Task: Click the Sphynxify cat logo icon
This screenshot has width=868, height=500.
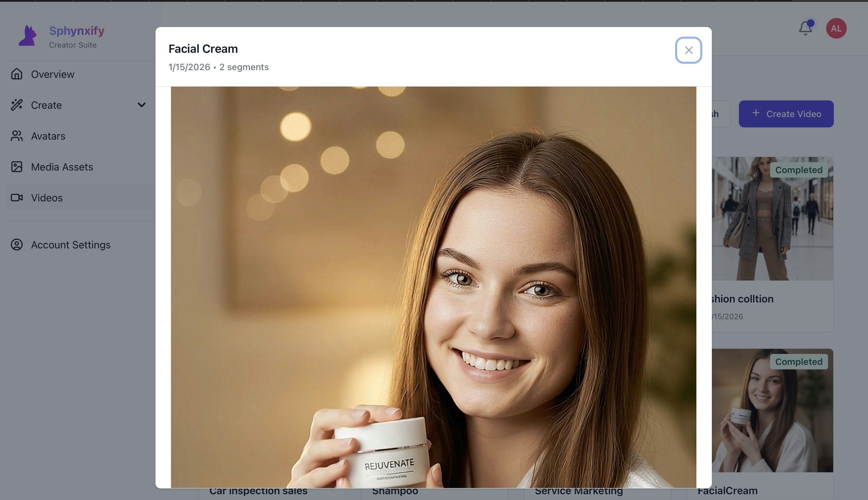Action: tap(27, 36)
